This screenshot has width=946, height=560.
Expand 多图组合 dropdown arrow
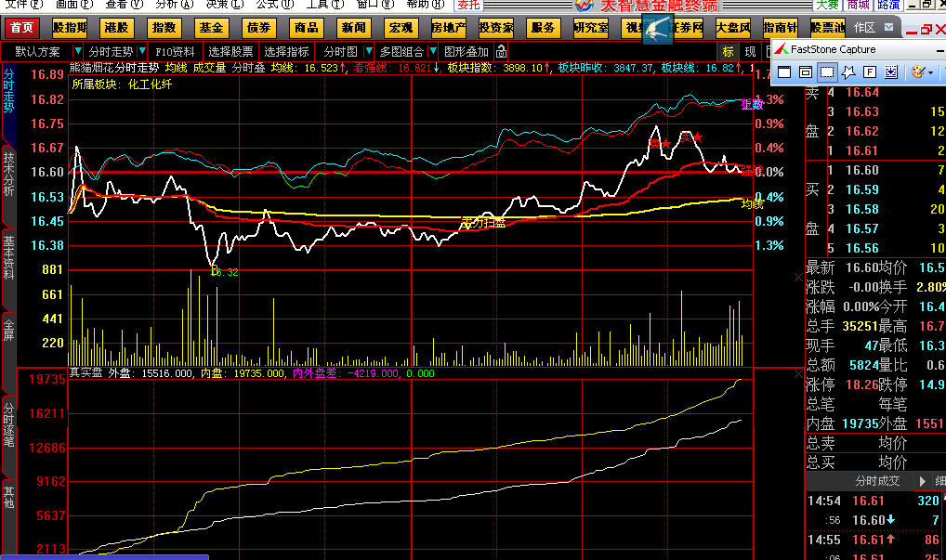click(x=433, y=51)
